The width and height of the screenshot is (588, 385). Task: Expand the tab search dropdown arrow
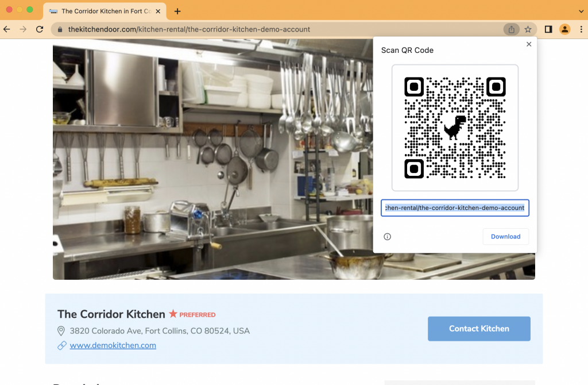click(581, 11)
